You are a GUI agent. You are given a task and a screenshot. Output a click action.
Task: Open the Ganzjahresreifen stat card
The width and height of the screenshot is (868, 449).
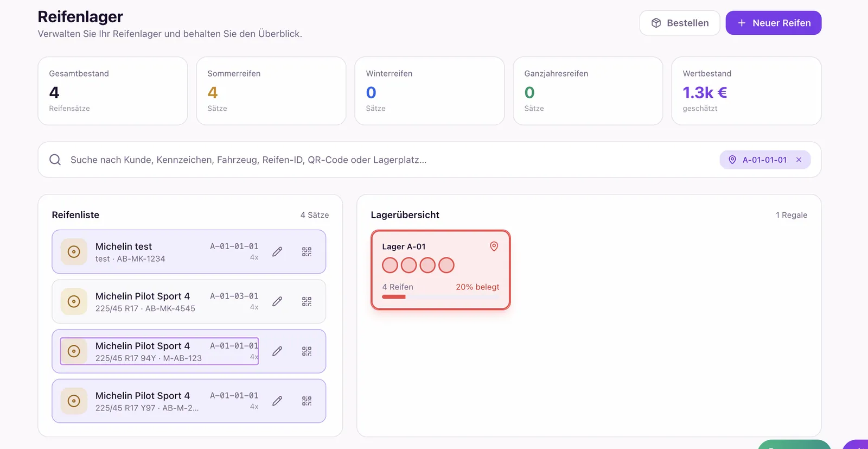point(588,91)
